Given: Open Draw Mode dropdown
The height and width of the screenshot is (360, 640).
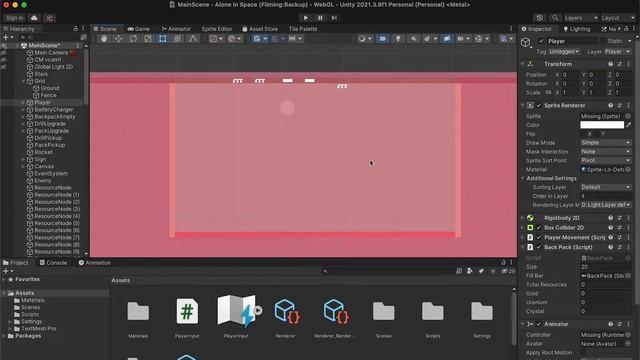Looking at the screenshot, I should coord(606,143).
